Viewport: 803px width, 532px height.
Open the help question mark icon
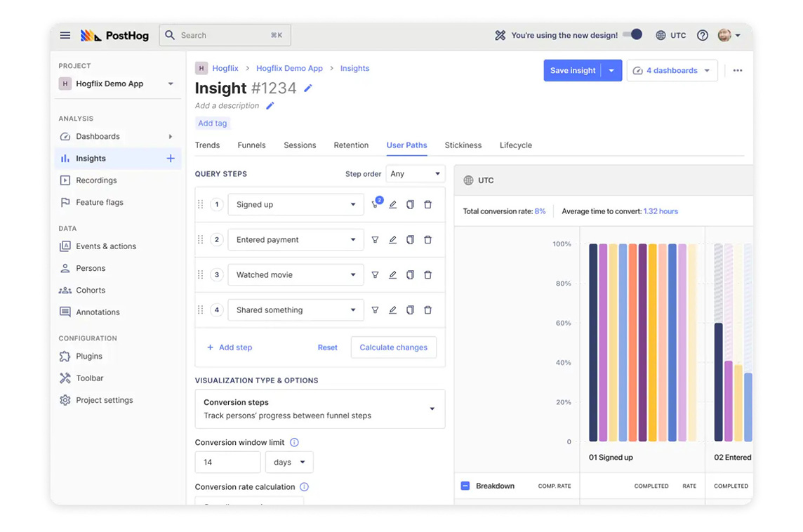pos(702,35)
